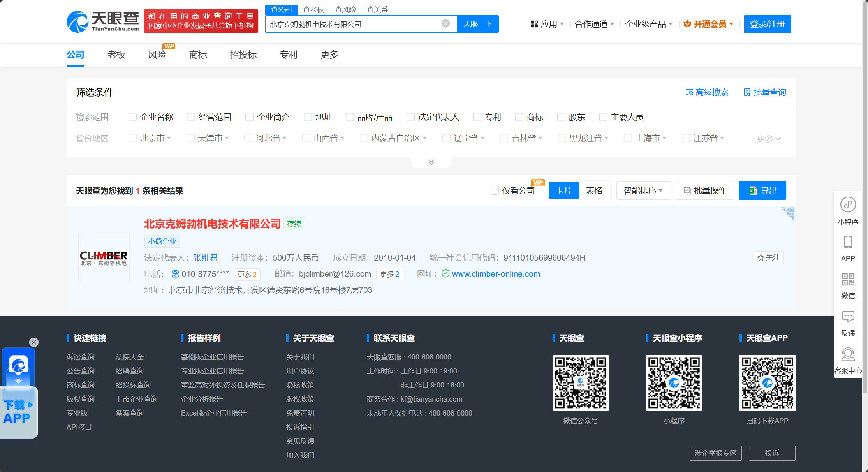Image resolution: width=868 pixels, height=472 pixels.
Task: Switch results to 表格 view
Action: point(594,191)
